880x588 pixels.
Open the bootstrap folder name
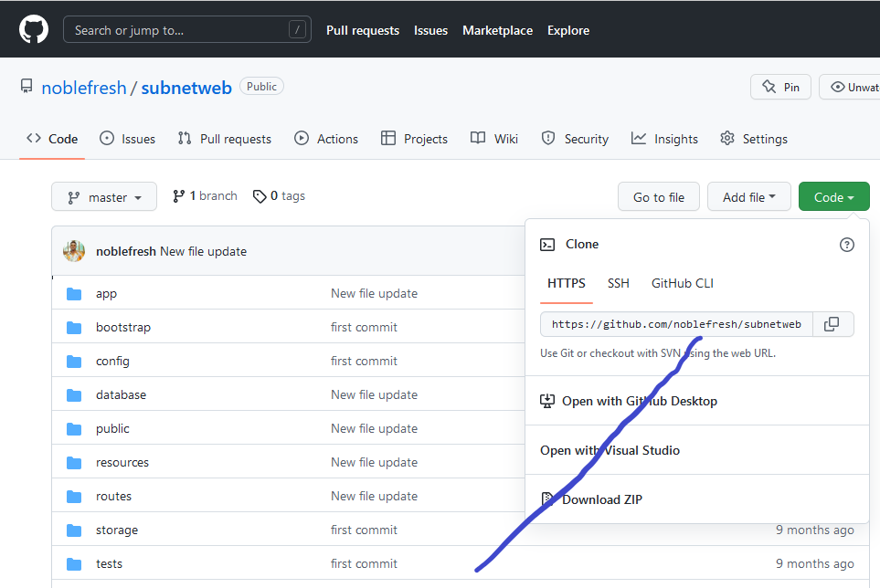[x=123, y=328]
